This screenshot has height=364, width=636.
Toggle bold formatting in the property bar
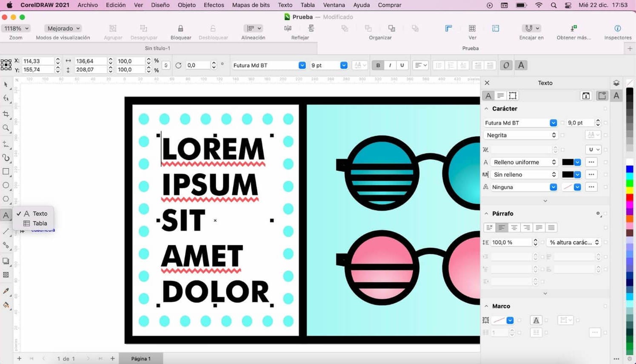click(378, 65)
